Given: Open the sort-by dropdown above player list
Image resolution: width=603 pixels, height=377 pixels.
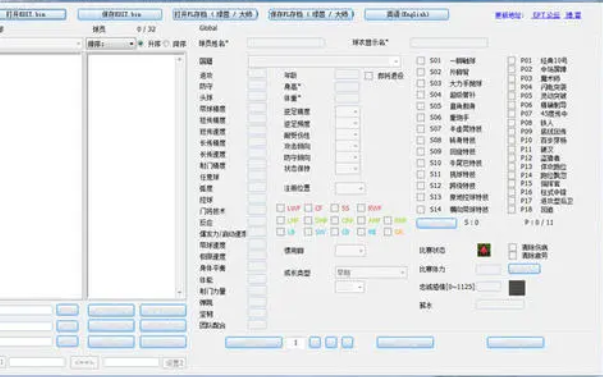Looking at the screenshot, I should click(x=110, y=44).
